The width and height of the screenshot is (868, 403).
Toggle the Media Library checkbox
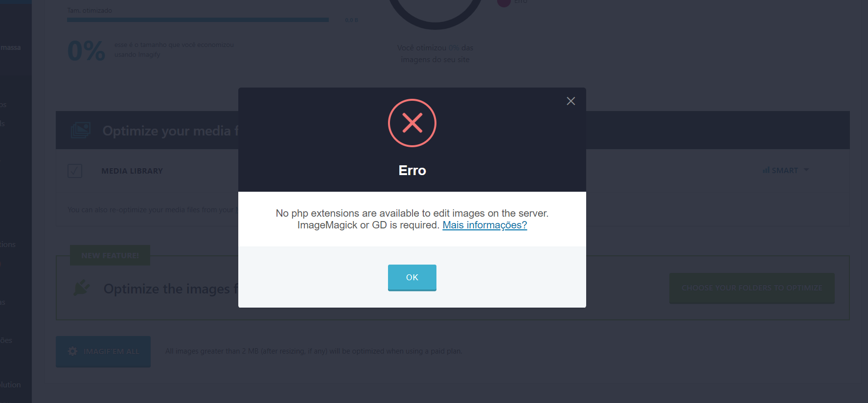click(x=75, y=171)
